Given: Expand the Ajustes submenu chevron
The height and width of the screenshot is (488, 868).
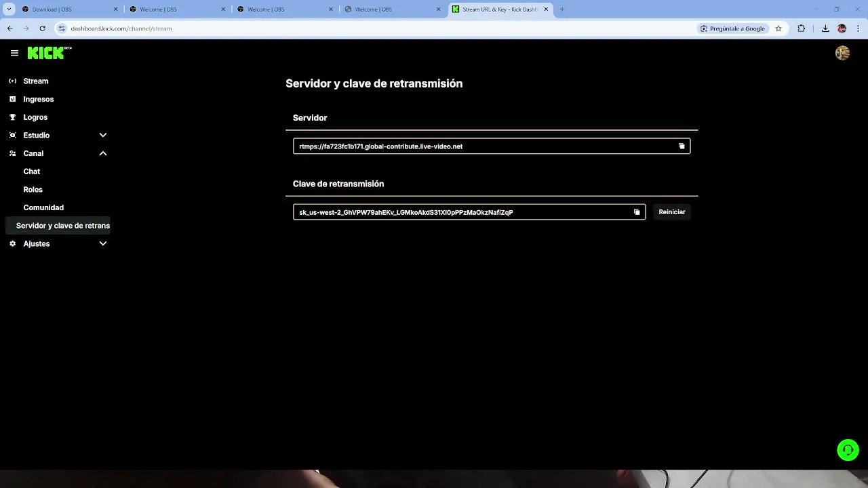Looking at the screenshot, I should click(x=103, y=244).
